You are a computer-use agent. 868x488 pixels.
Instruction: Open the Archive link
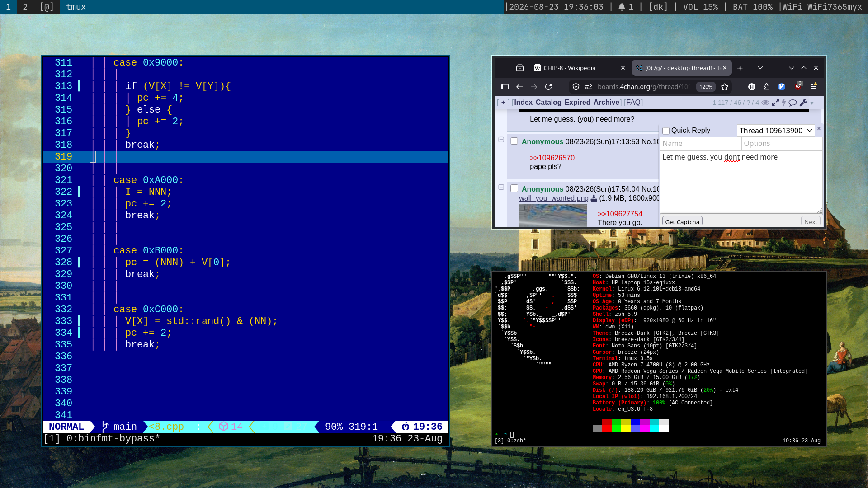coord(606,103)
